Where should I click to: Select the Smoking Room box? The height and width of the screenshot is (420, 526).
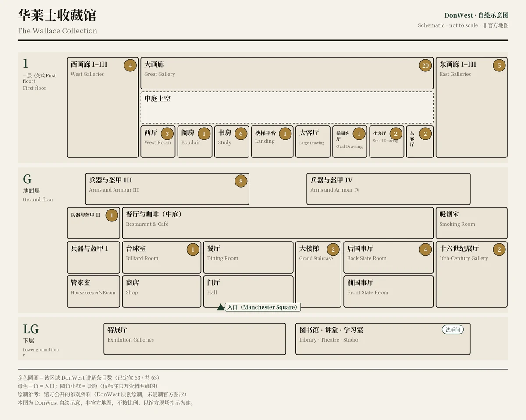click(471, 223)
